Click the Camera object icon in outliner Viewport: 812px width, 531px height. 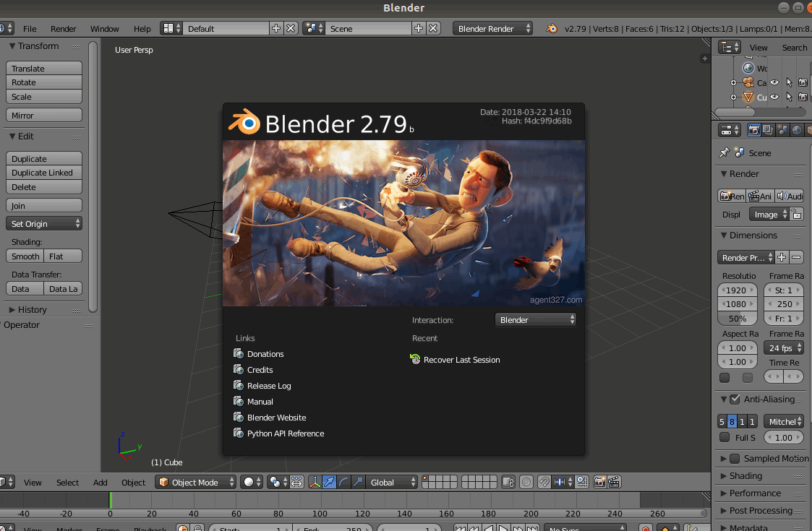[x=748, y=82]
